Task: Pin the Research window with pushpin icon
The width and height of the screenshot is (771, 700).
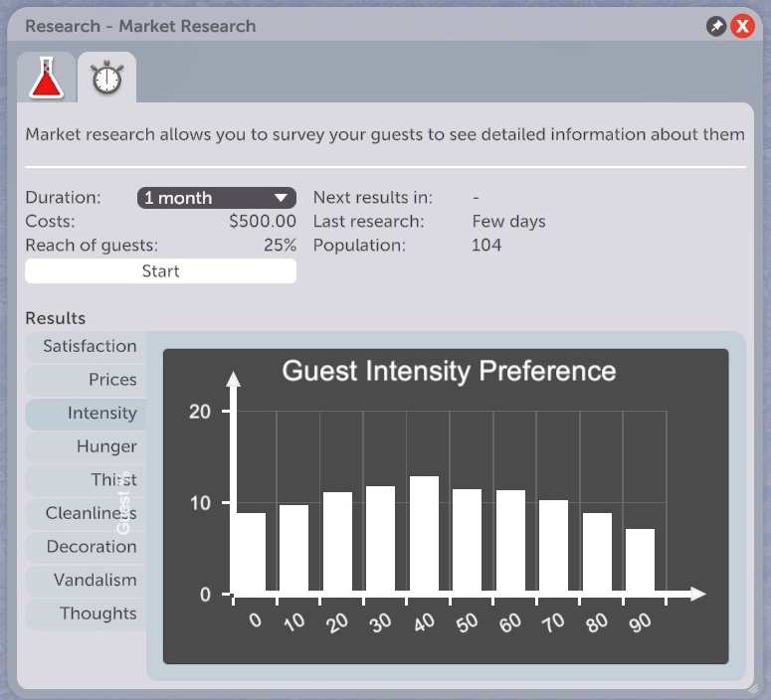Action: [x=716, y=26]
